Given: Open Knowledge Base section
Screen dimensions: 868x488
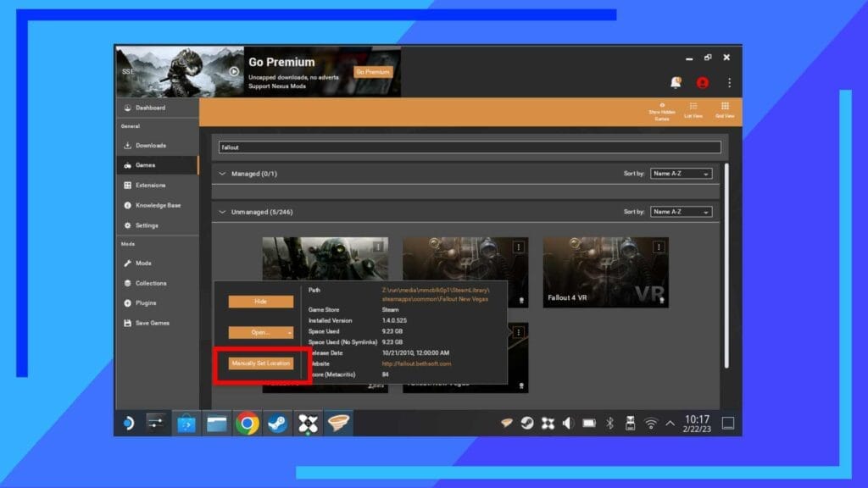Looking at the screenshot, I should 157,205.
